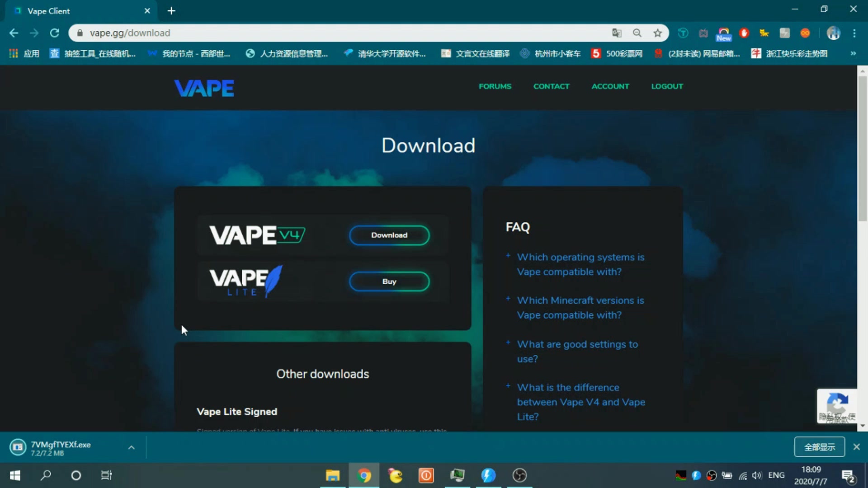Screen dimensions: 868x488
Task: Open a new browser tab
Action: 171,11
